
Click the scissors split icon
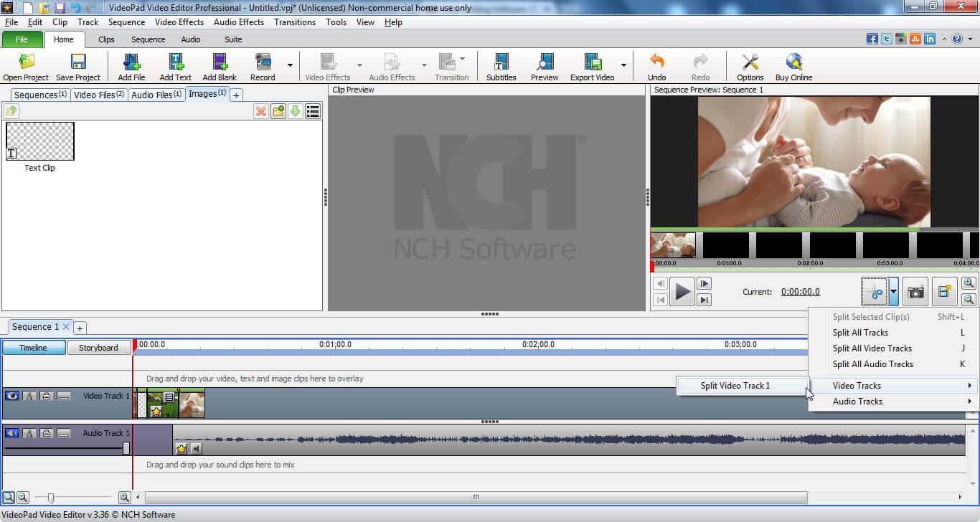(875, 292)
